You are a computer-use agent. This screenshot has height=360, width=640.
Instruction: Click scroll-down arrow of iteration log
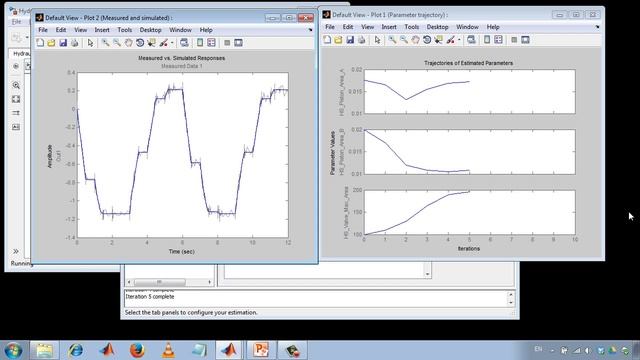(511, 303)
